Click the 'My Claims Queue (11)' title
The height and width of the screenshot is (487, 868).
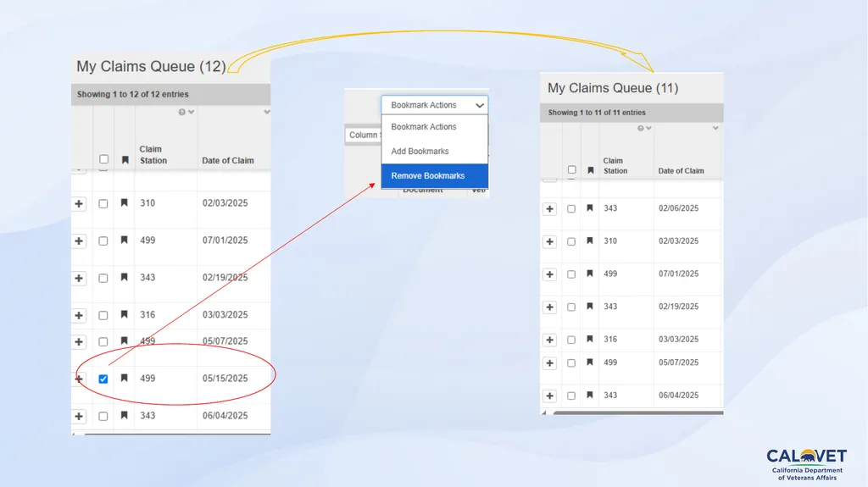613,88
